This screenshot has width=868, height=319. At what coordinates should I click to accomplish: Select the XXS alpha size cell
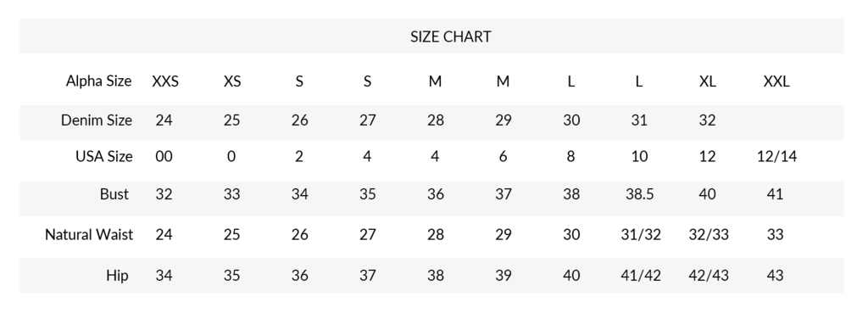tap(165, 81)
